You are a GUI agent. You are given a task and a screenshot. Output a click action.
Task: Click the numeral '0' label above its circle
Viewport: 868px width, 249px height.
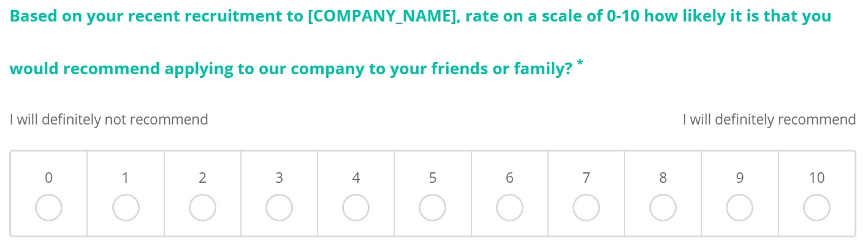click(x=48, y=178)
